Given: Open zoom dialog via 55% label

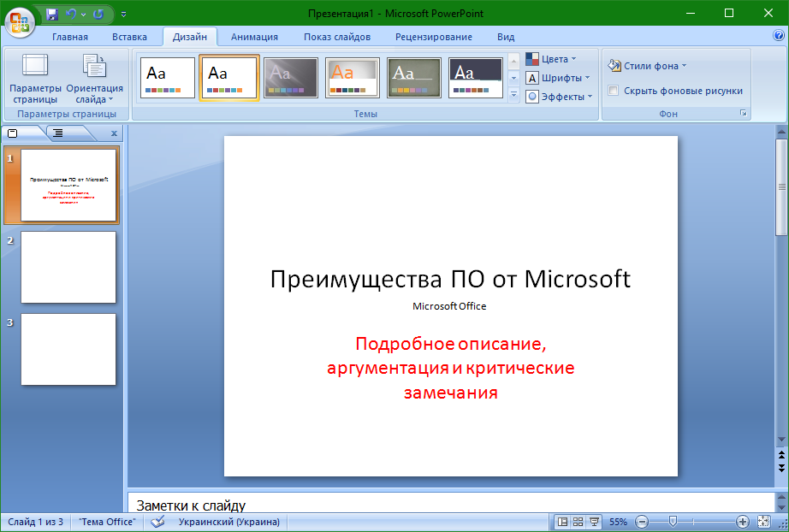Looking at the screenshot, I should tap(618, 522).
